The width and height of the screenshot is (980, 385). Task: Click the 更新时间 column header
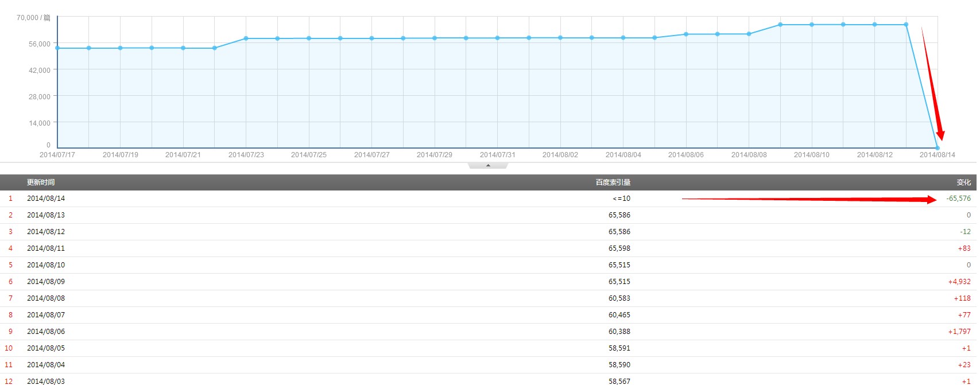[x=41, y=182]
